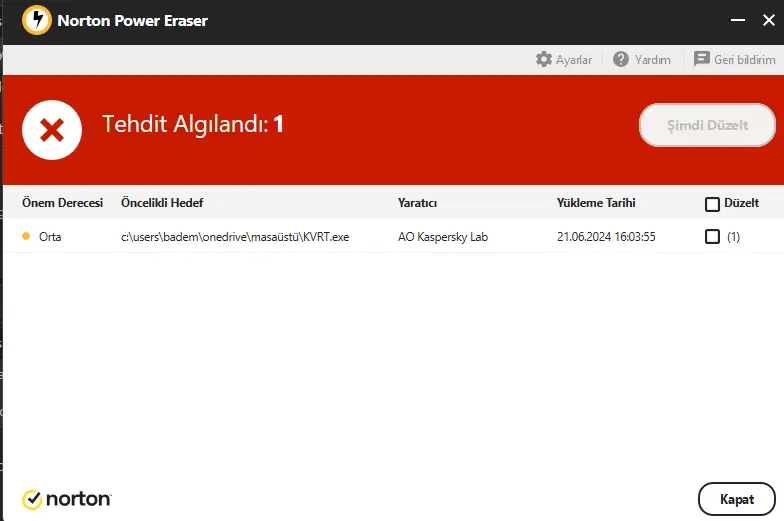784x521 pixels.
Task: Click the red X threat alert icon
Action: tap(52, 130)
